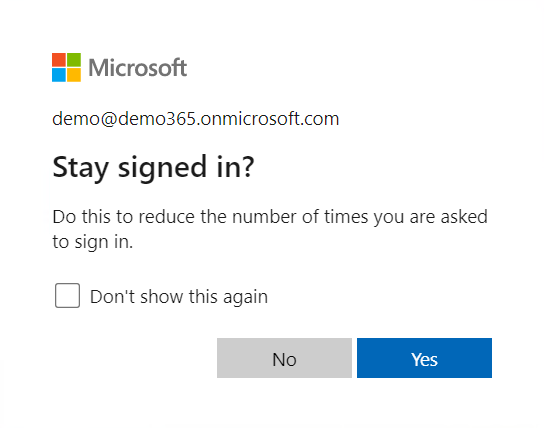Click the word "asked" in the description
544x428 pixels.
click(x=464, y=217)
